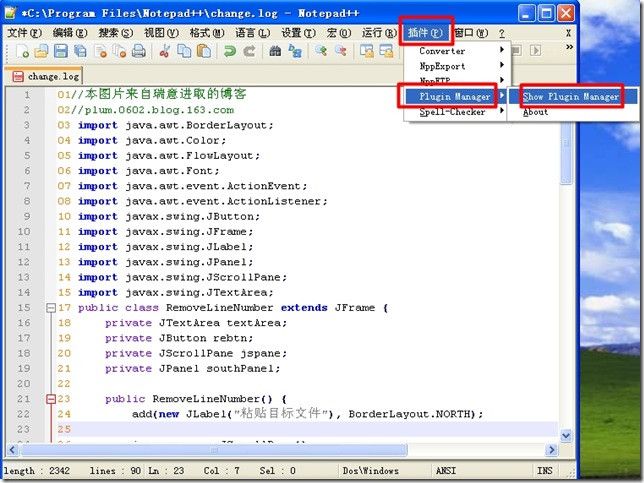Click the Close file toolbar icon
644x483 pixels.
click(x=100, y=51)
